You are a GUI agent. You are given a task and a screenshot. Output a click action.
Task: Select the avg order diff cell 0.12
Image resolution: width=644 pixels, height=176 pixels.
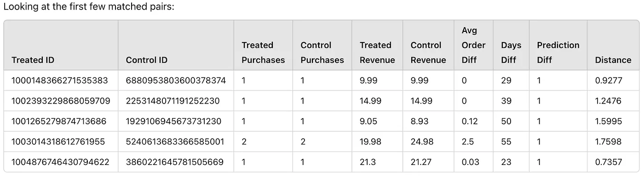point(469,122)
